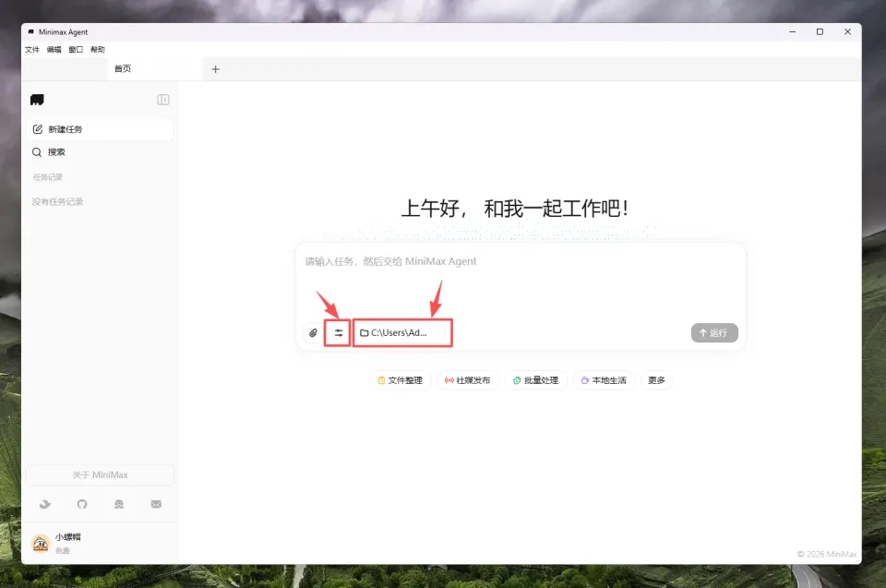Open the C:\Users working folder selector
The image size is (886, 588).
(x=402, y=332)
